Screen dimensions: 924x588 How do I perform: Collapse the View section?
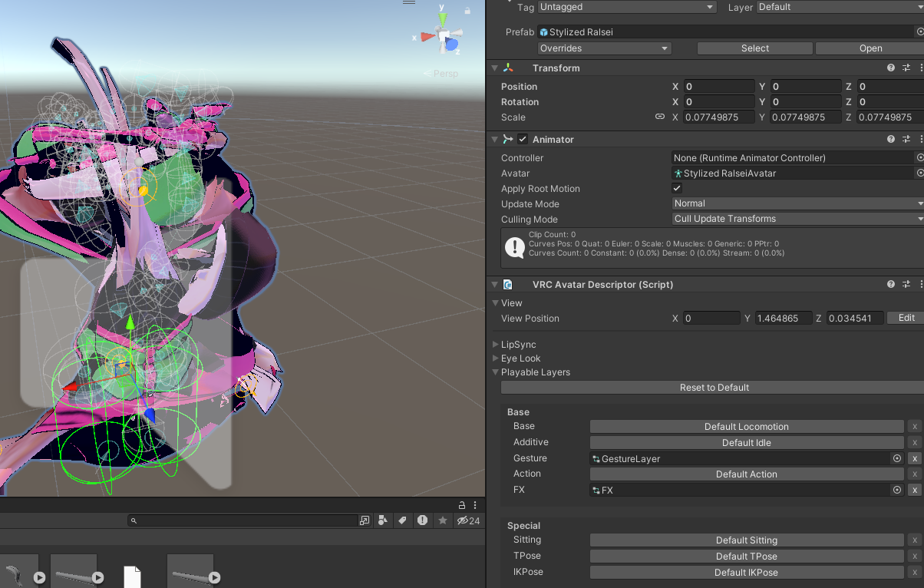(496, 303)
